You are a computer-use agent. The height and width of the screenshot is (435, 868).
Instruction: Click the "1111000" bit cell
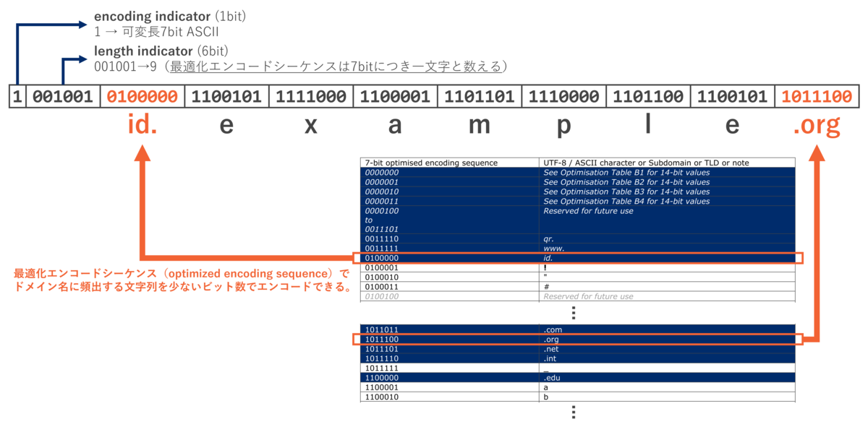coord(311,98)
